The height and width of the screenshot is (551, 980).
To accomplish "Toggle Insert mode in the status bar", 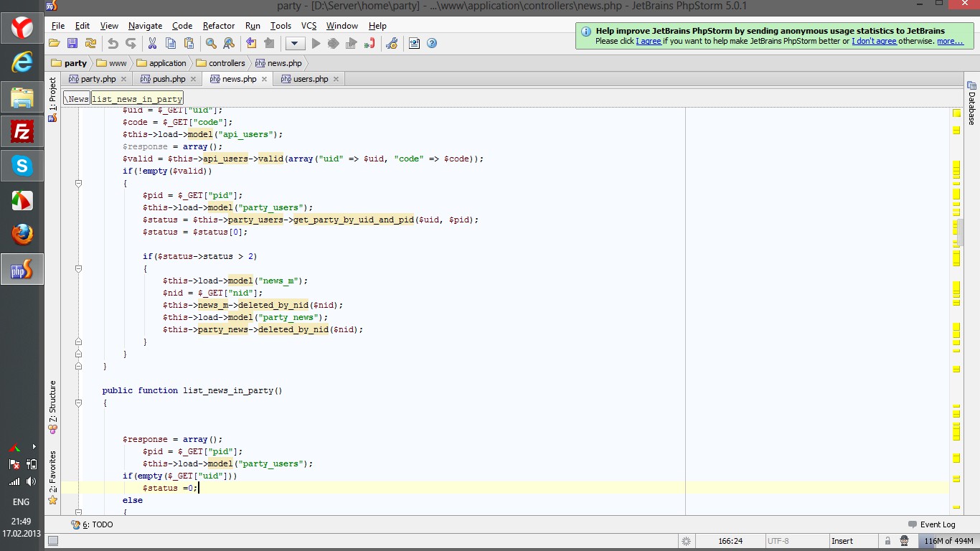I will pos(842,541).
